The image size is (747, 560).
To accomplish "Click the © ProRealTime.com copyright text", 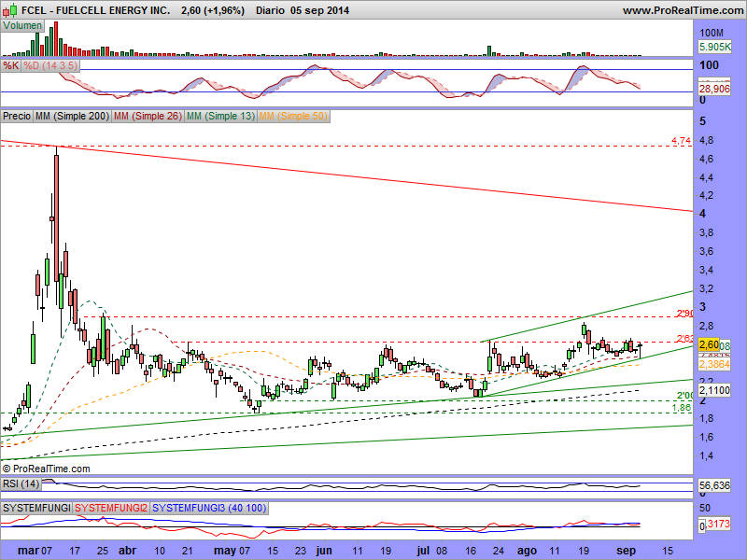I will point(46,469).
